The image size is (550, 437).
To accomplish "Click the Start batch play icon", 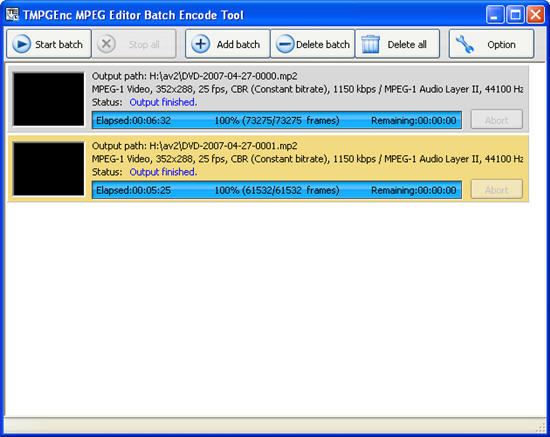I will [x=21, y=45].
